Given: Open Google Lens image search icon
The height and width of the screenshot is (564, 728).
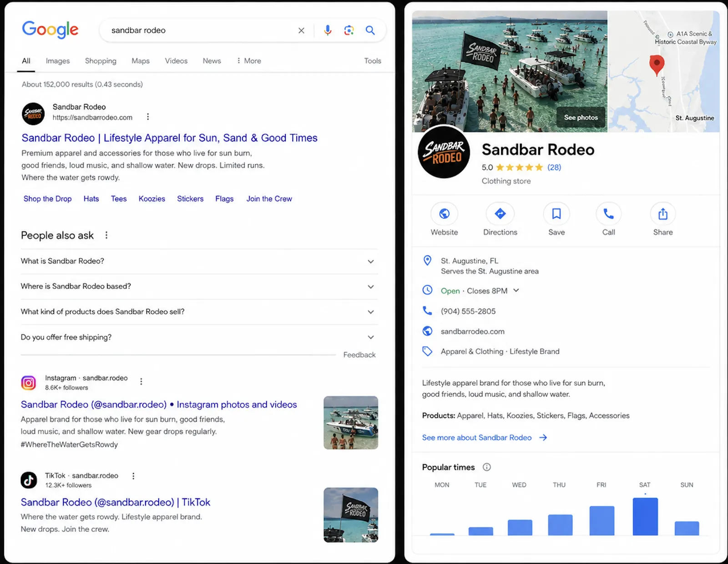Looking at the screenshot, I should 349,30.
